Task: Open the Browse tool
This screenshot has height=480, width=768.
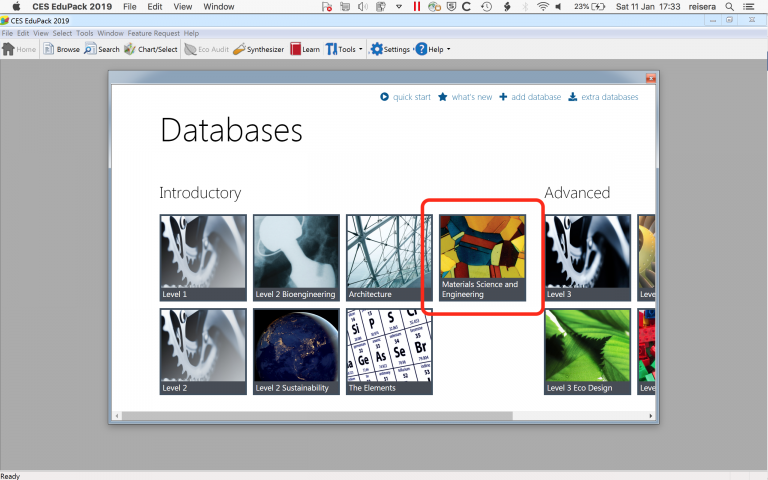Action: tap(62, 49)
